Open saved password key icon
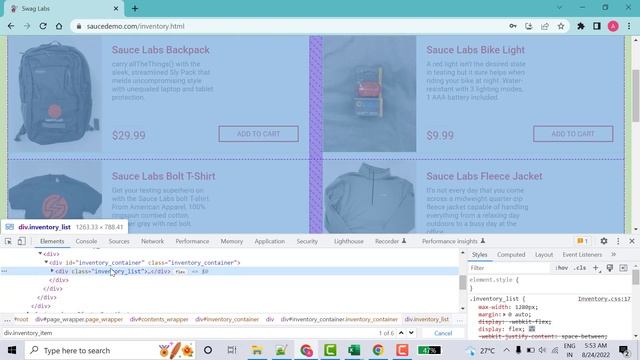 pos(513,26)
